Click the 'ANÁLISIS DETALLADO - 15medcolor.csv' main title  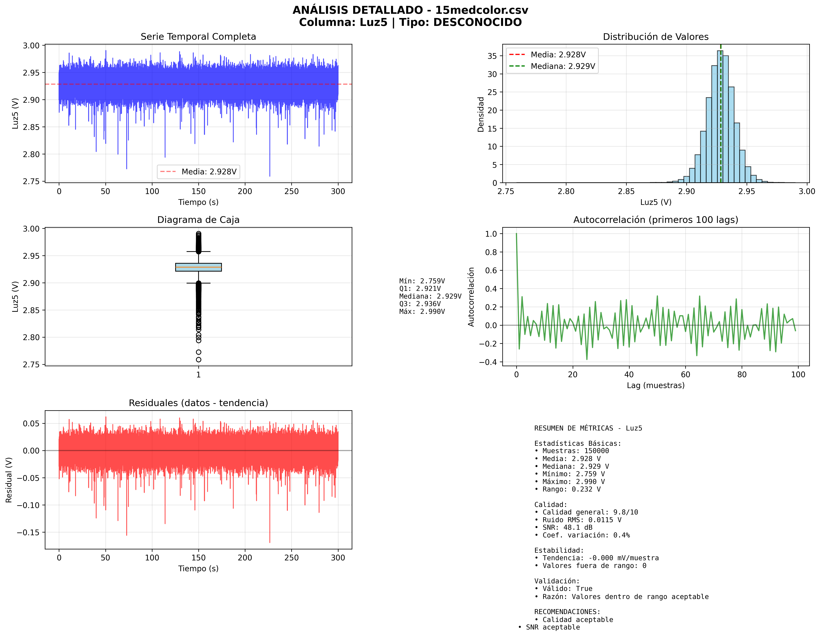[410, 10]
